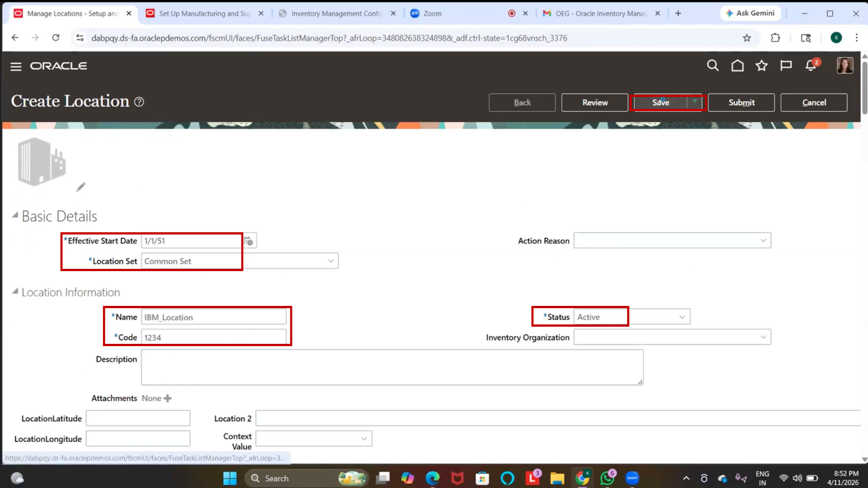Add an attachment with the plus icon
Screen dimensions: 868x488
tap(168, 399)
